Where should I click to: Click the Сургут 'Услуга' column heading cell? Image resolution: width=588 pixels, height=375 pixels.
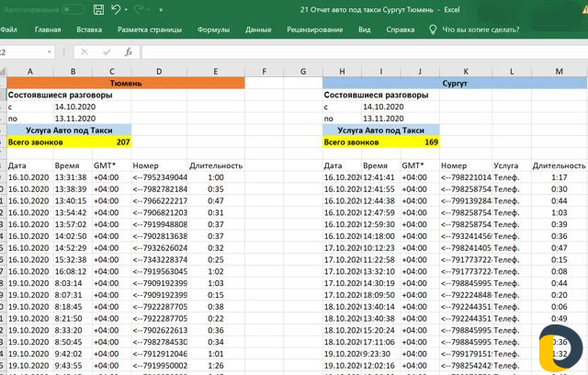click(512, 165)
